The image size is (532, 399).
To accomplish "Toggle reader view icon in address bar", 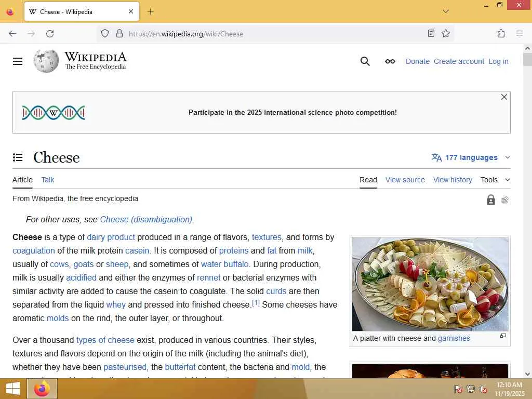I will (431, 33).
